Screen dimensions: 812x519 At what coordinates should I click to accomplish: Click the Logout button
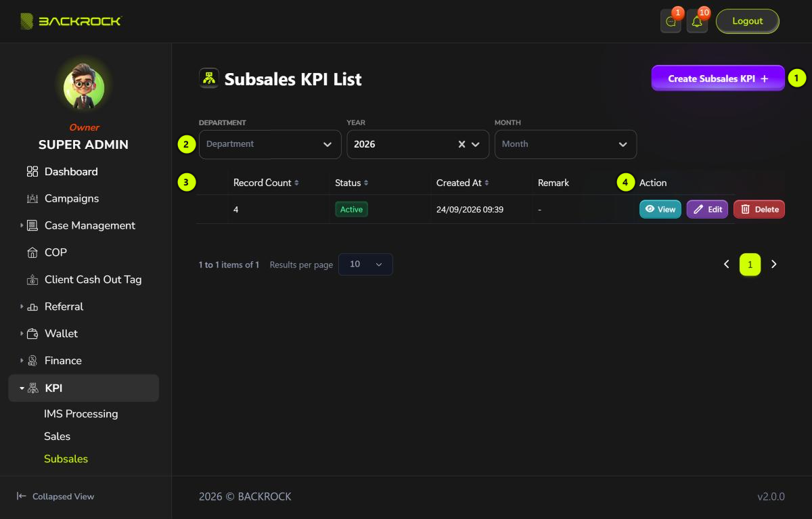(748, 21)
